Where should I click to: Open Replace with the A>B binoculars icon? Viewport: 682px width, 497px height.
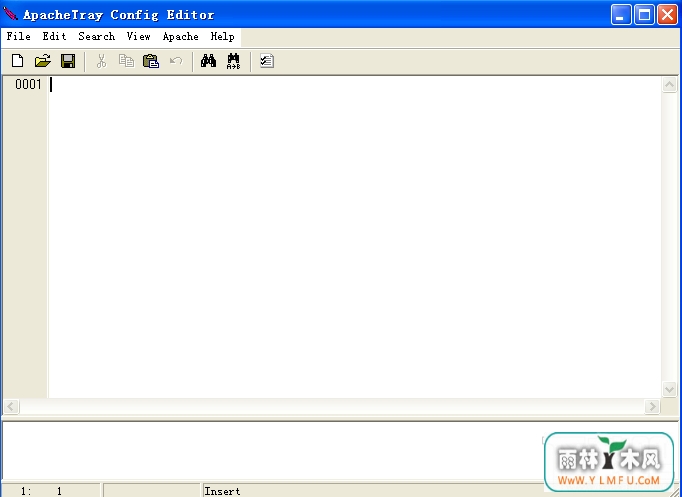coord(234,61)
